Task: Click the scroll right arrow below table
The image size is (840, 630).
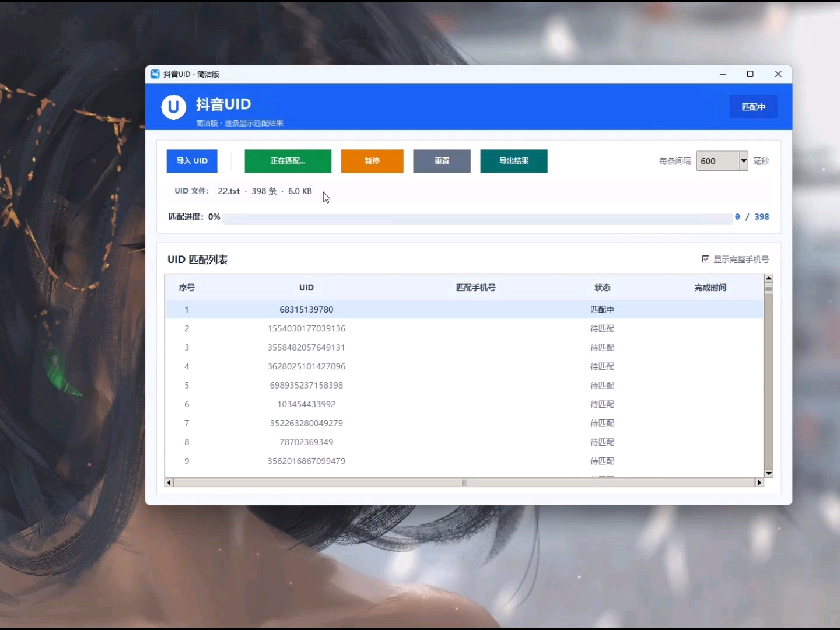Action: coord(759,482)
